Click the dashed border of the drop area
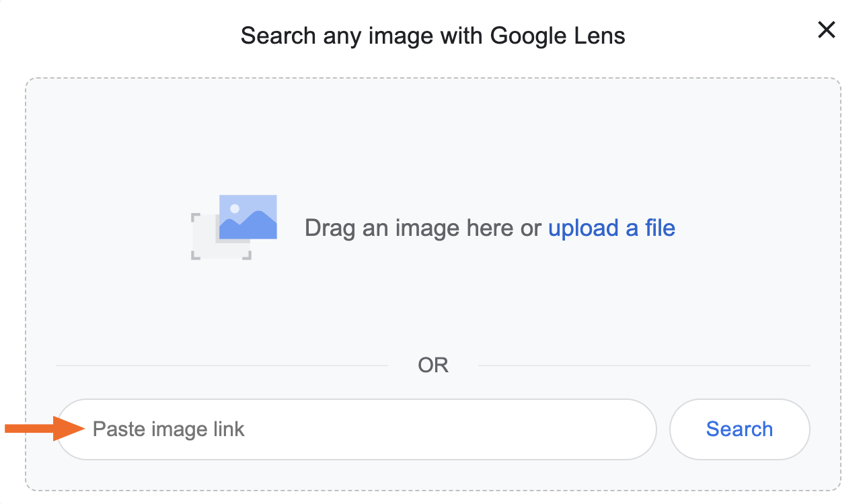Viewport: 865px width, 504px height. pos(433,79)
